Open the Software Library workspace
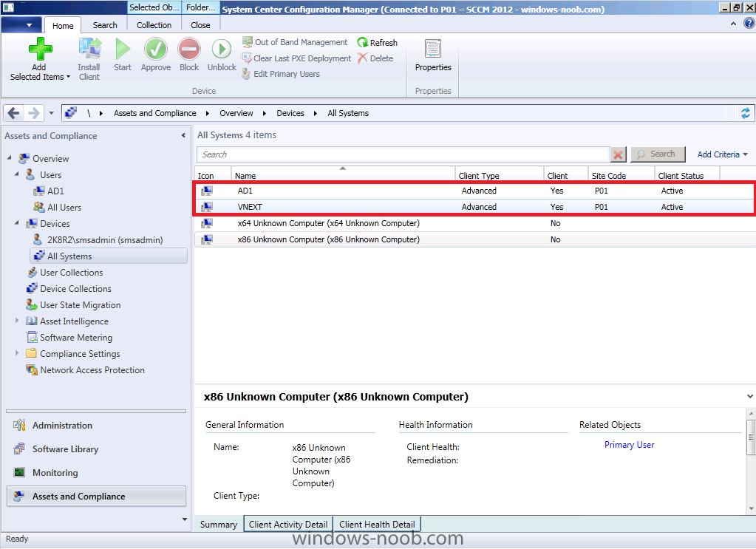The height and width of the screenshot is (549, 756). point(96,449)
